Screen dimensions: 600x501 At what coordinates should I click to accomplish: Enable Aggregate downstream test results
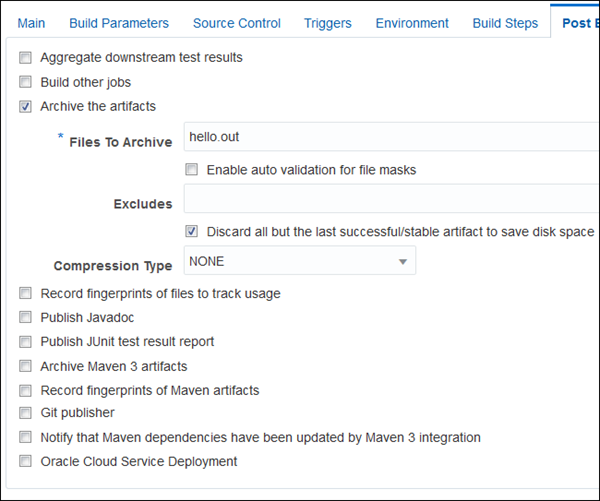[25, 58]
